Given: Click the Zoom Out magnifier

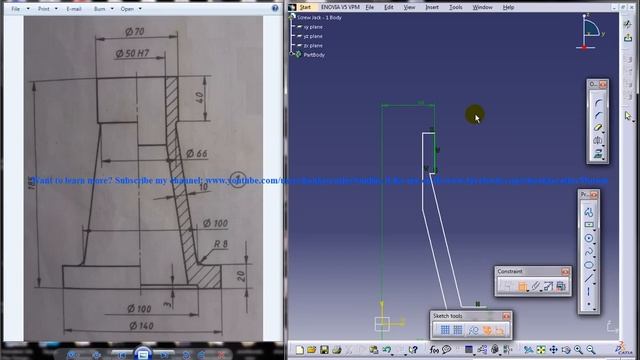Looking at the screenshot, I should point(591,350).
